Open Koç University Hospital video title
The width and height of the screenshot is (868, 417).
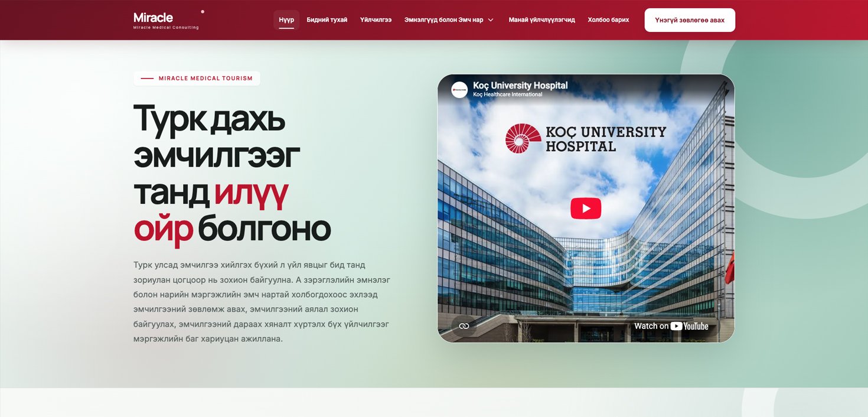click(x=520, y=86)
